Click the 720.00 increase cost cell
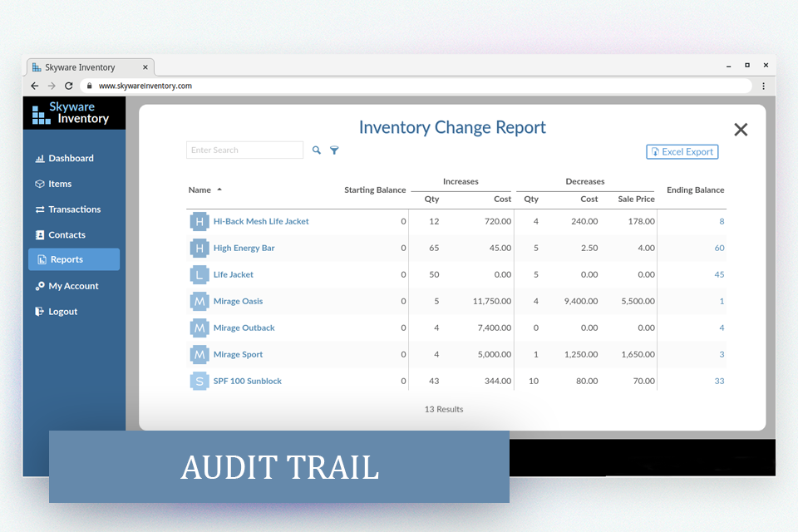 tap(498, 221)
